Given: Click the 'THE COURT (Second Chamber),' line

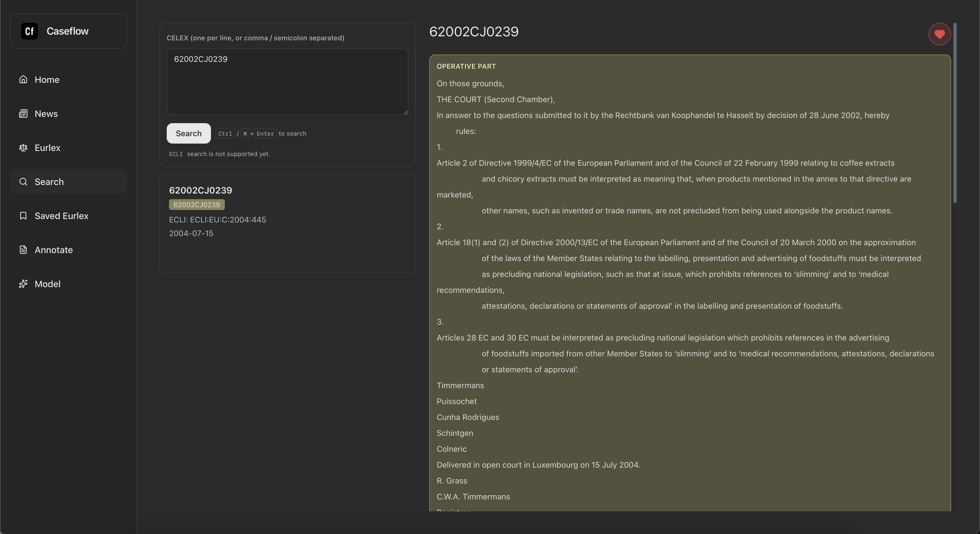Looking at the screenshot, I should [x=496, y=99].
